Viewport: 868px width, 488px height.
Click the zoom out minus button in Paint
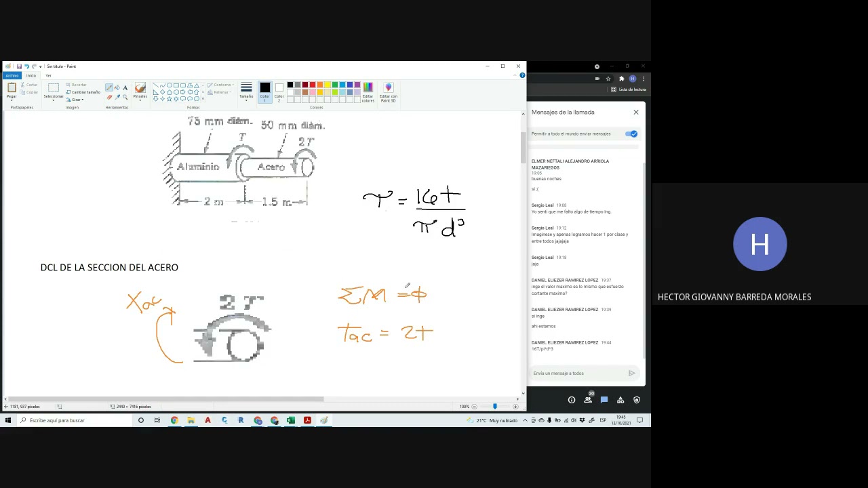tap(474, 406)
